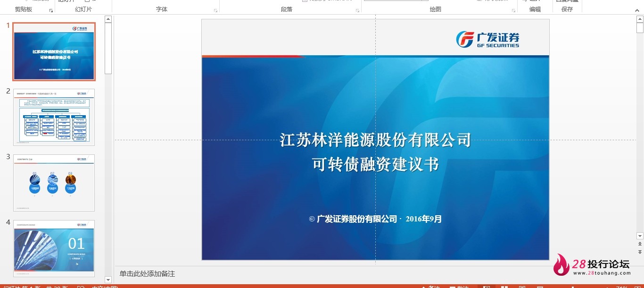This screenshot has width=644, height=288.
Task: Select slide 2 thumbnail with flowchart diagram
Action: (54, 117)
